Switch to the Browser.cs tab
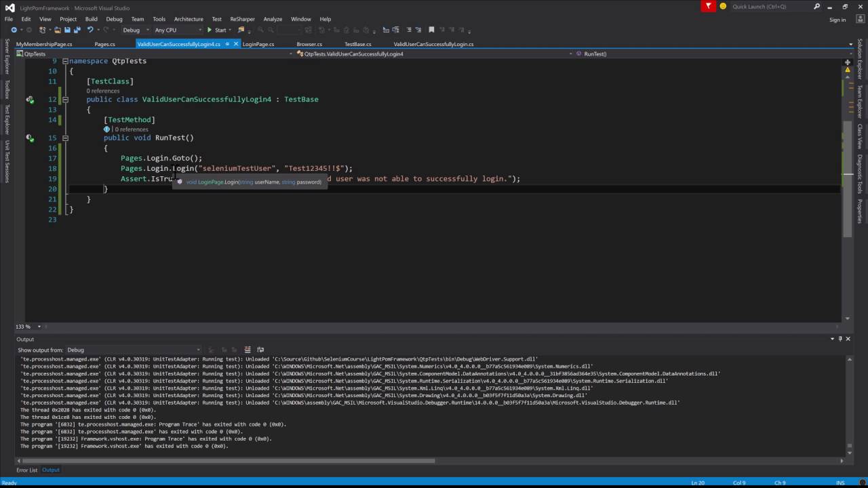This screenshot has height=488, width=868. 309,44
